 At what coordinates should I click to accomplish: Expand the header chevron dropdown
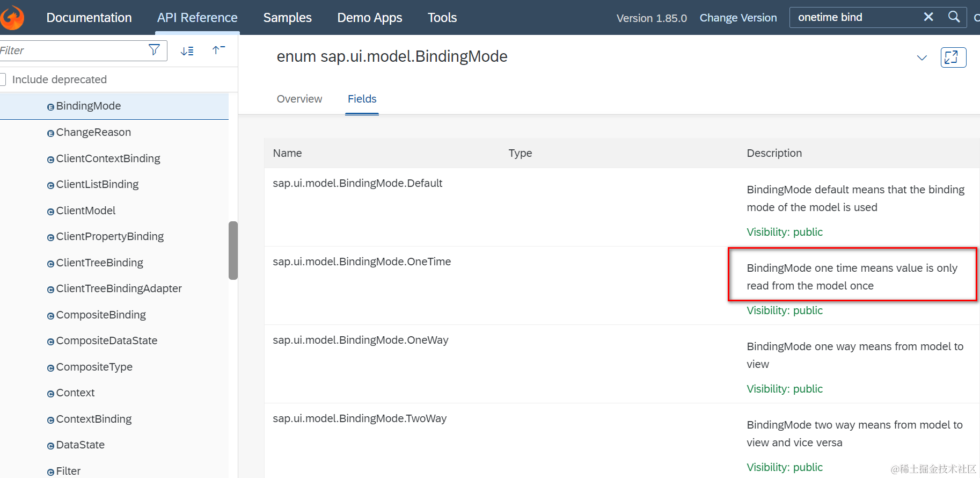922,57
